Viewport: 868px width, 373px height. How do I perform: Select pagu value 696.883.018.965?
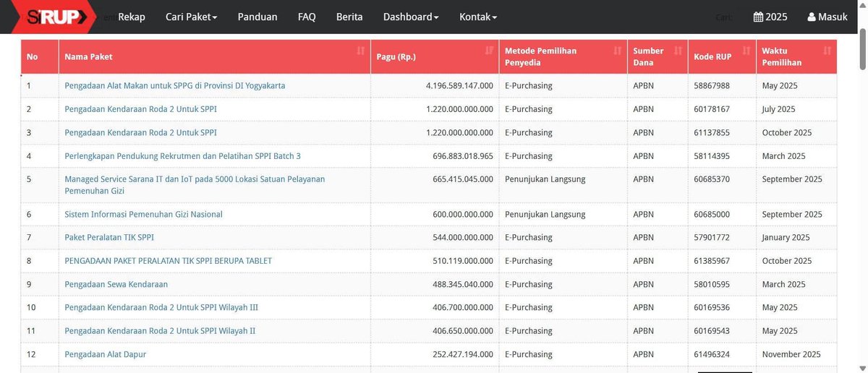[463, 156]
